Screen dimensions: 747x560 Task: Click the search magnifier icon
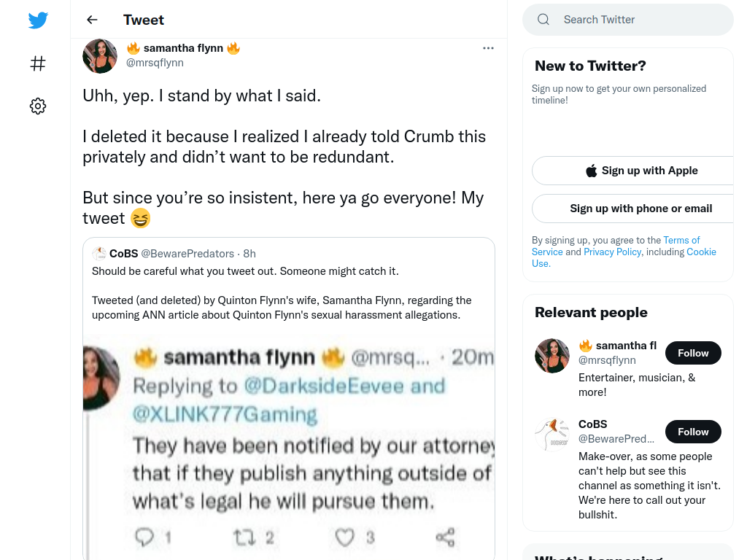(x=543, y=20)
